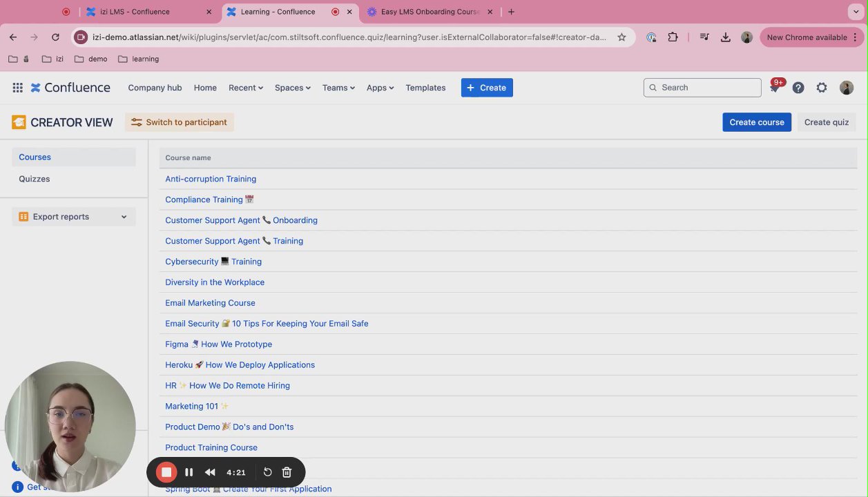Click the Confluence Search field
This screenshot has width=868, height=497.
[702, 88]
